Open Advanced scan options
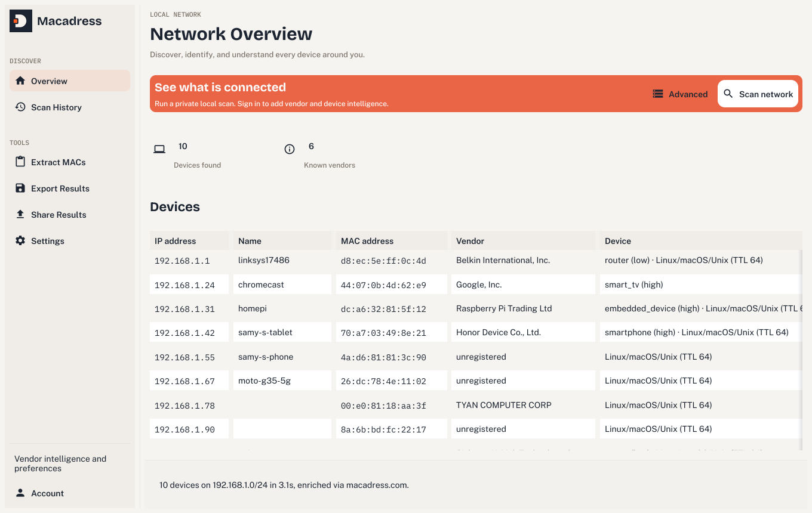Image resolution: width=812 pixels, height=513 pixels. coord(680,94)
